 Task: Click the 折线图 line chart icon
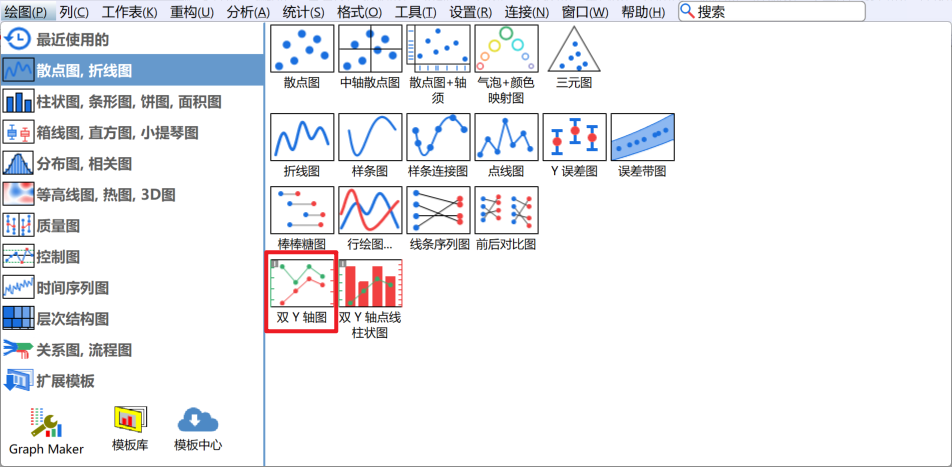click(x=302, y=138)
